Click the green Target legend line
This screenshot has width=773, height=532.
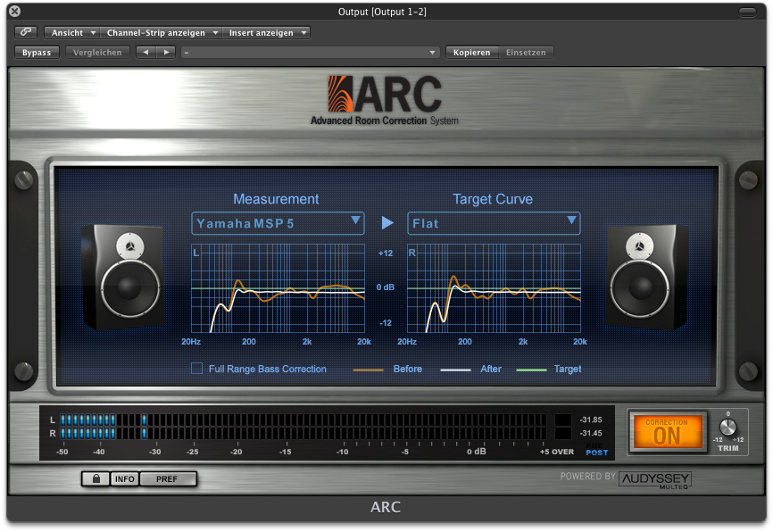tap(531, 370)
